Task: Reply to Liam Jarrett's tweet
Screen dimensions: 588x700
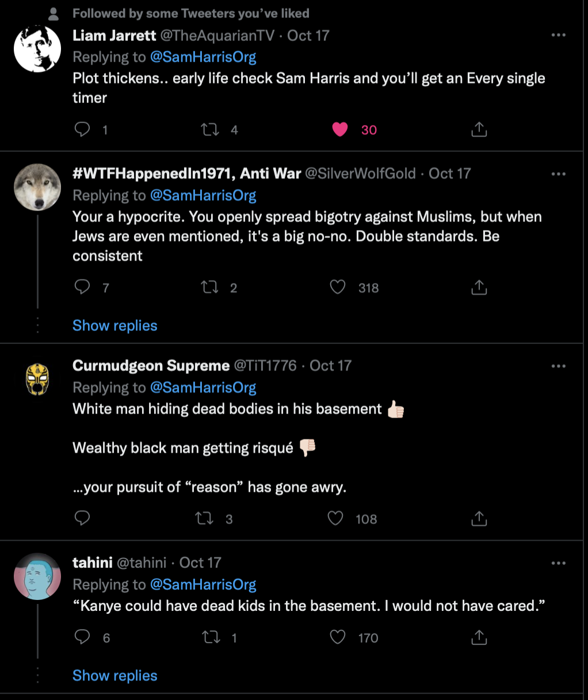Action: pyautogui.click(x=82, y=129)
